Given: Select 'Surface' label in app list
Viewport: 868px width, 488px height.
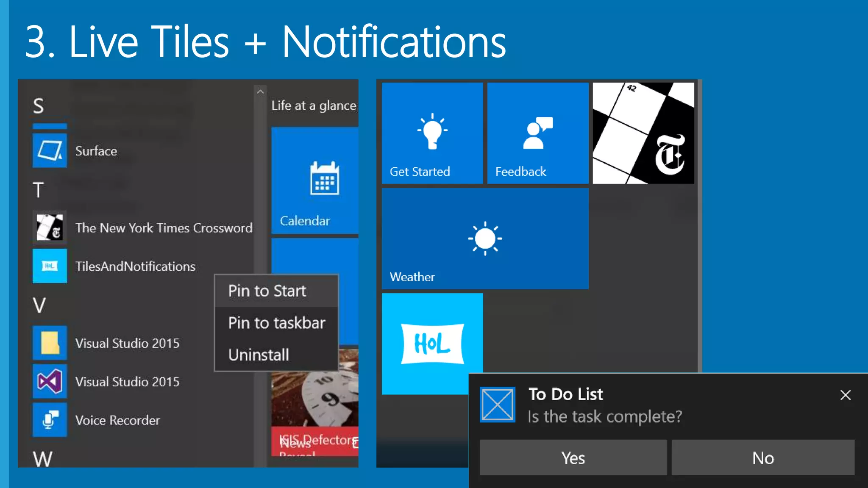Looking at the screenshot, I should [96, 151].
